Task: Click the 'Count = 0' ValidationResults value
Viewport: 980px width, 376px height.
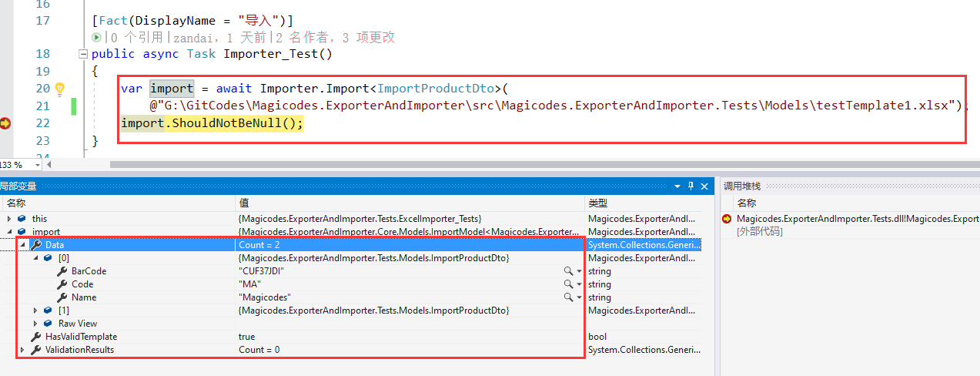Action: (x=259, y=350)
